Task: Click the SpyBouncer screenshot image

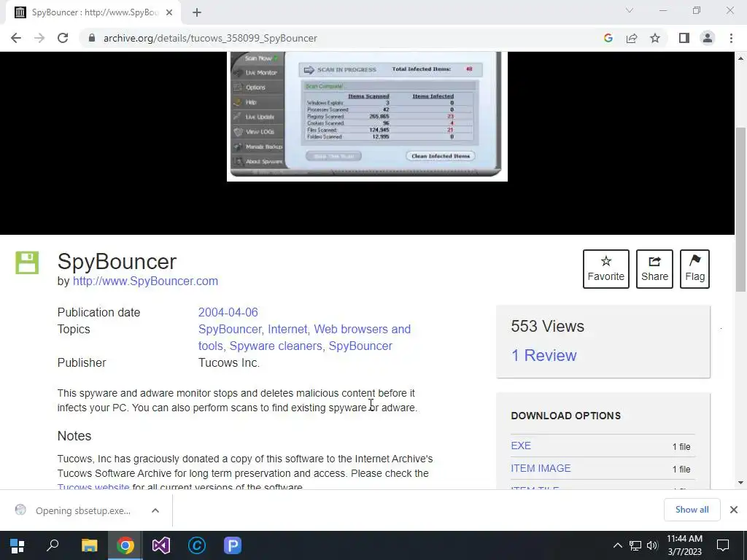Action: click(367, 116)
